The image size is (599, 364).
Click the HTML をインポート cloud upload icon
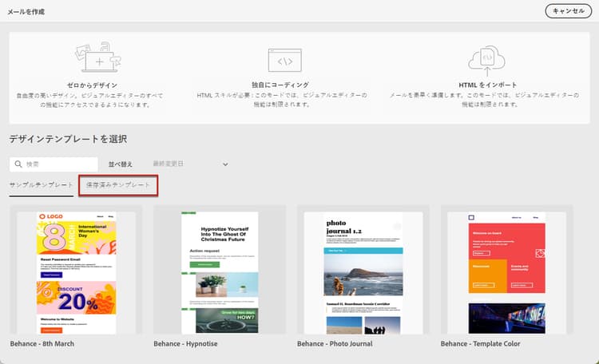[486, 61]
